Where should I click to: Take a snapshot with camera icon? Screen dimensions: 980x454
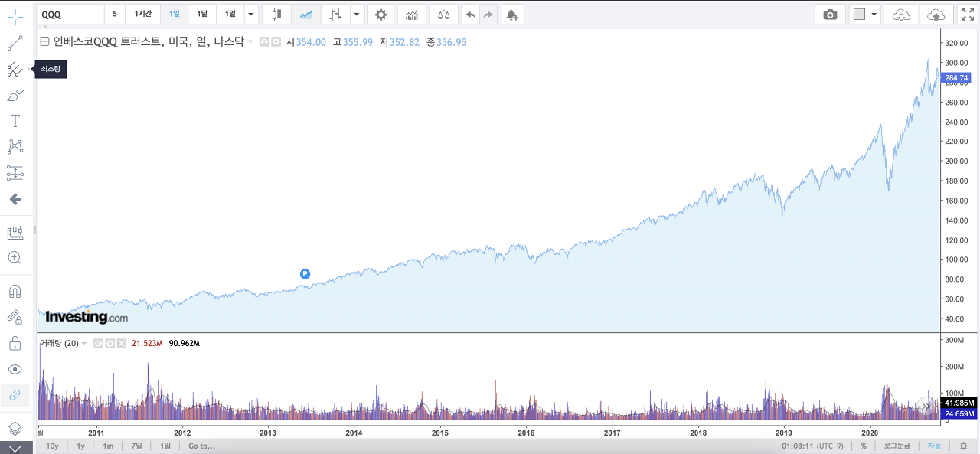pyautogui.click(x=830, y=14)
